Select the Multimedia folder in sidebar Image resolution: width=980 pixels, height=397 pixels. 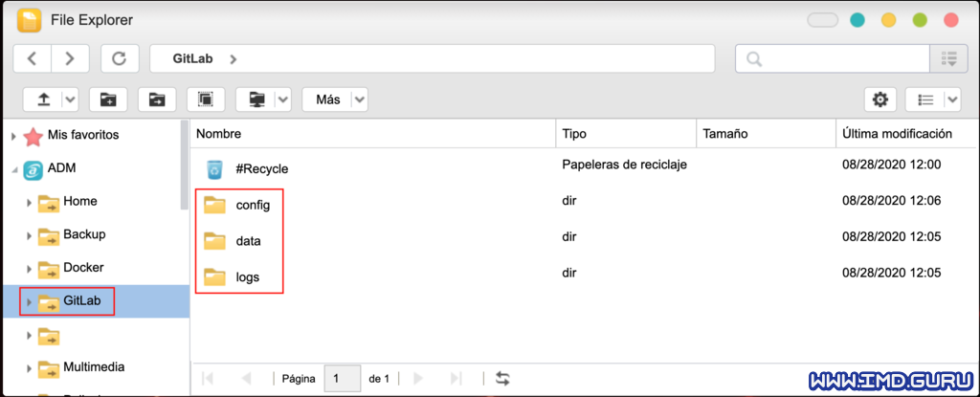(94, 366)
